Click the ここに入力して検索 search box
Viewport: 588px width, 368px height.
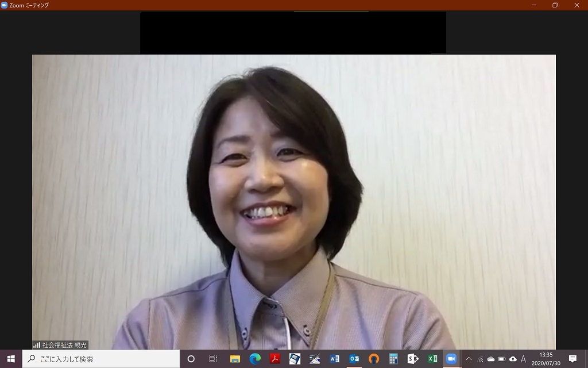(x=103, y=359)
